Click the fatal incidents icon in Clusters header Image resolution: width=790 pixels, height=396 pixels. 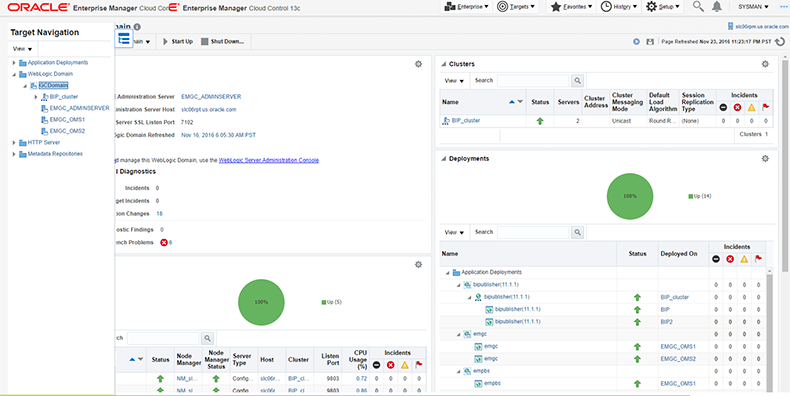coord(723,107)
